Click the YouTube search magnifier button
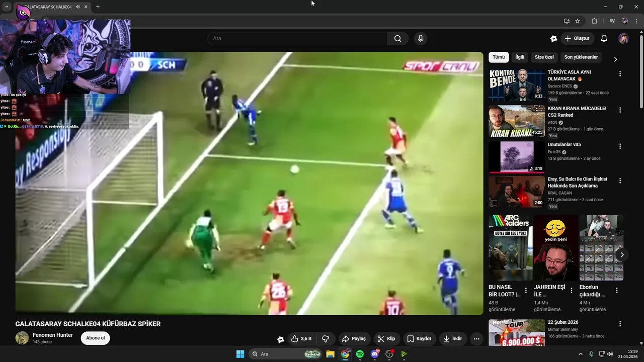Screen dimensions: 644x362 point(397,39)
